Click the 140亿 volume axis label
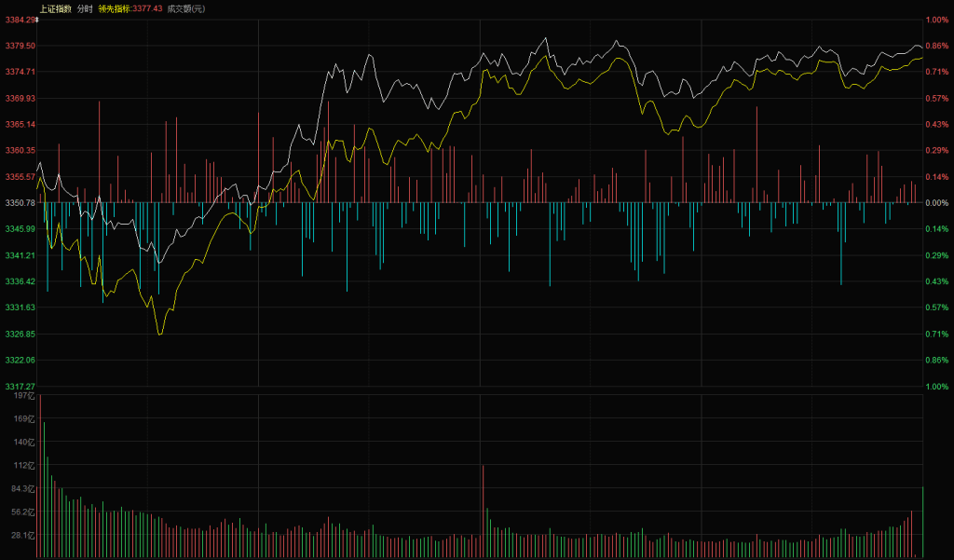 [x=24, y=442]
